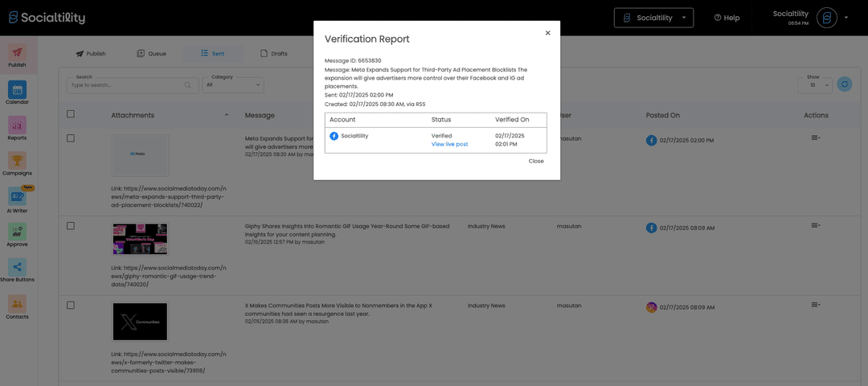
Task: Click the Socialtility logo in header
Action: click(x=47, y=18)
